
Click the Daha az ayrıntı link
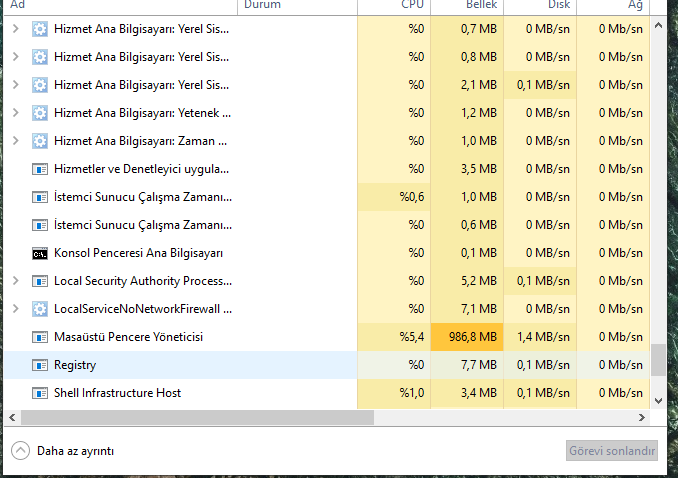(x=75, y=451)
